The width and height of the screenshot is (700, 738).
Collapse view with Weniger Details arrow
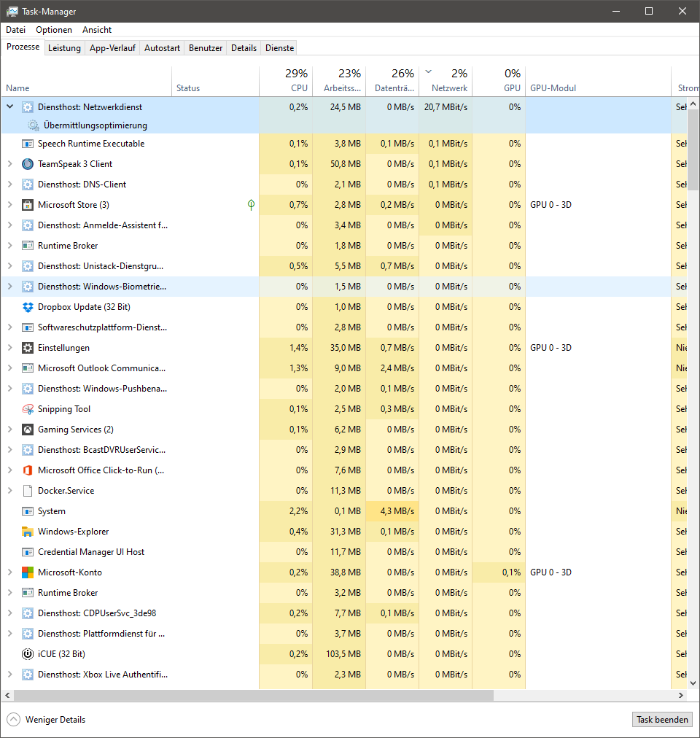(14, 720)
